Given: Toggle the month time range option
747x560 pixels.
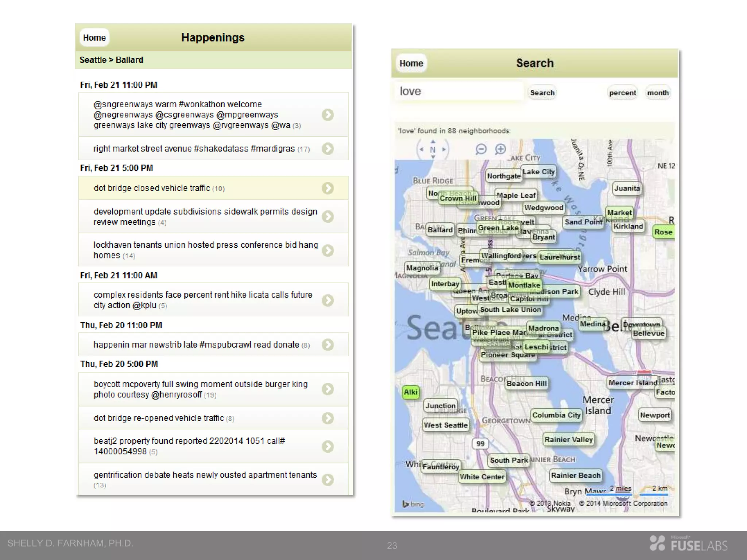Looking at the screenshot, I should pyautogui.click(x=658, y=93).
